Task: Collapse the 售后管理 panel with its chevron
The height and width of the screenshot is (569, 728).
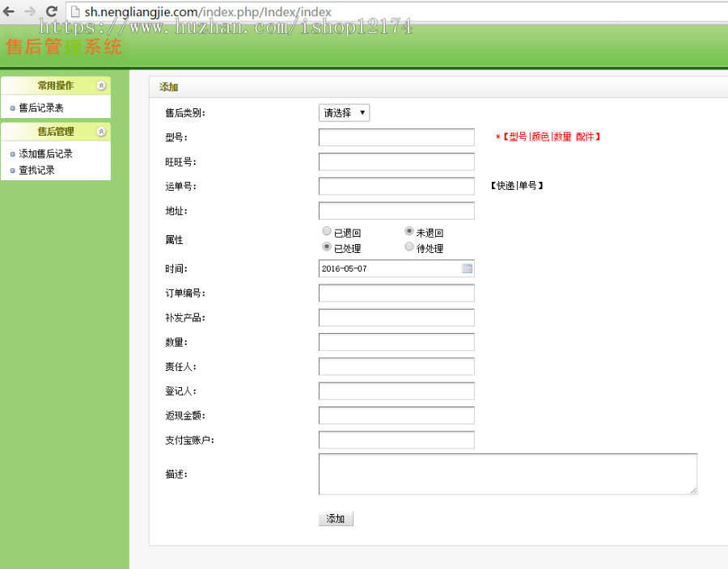Action: [x=102, y=131]
